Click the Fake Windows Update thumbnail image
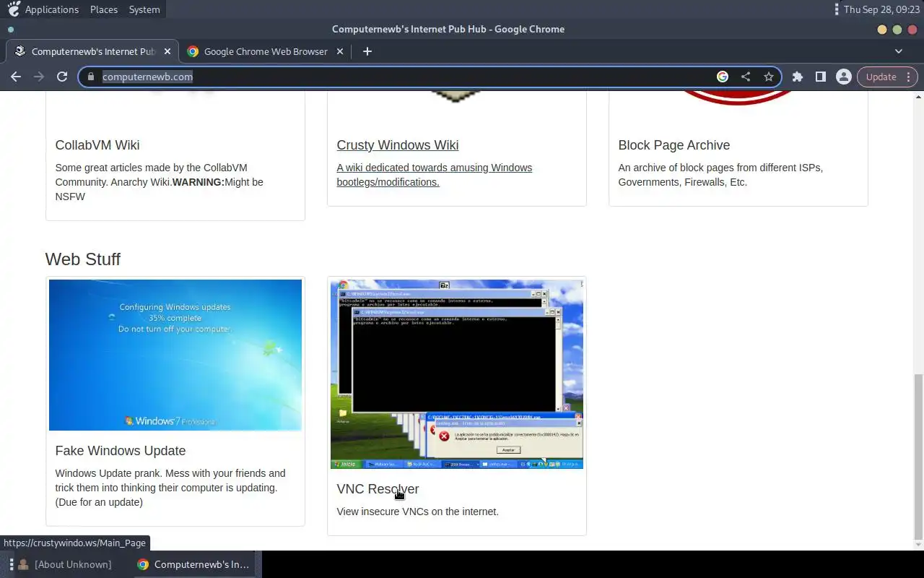The height and width of the screenshot is (578, 924). pos(175,355)
